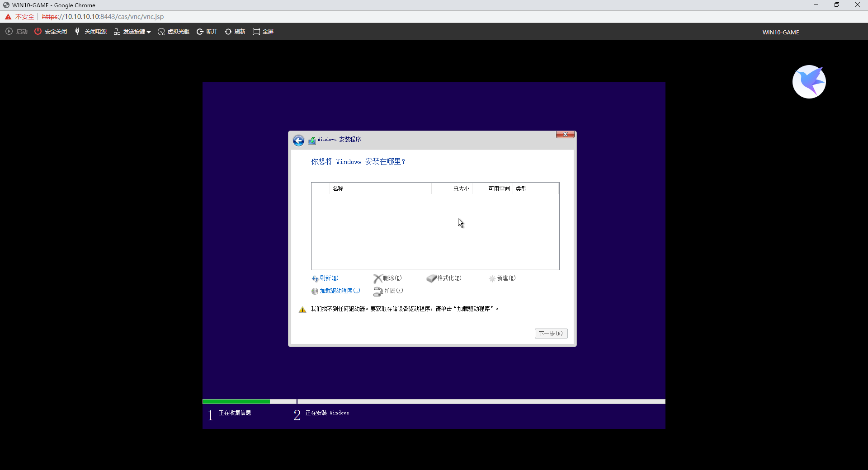Refresh the console with toolbar 刷新
Image resolution: width=868 pixels, height=470 pixels.
click(235, 32)
